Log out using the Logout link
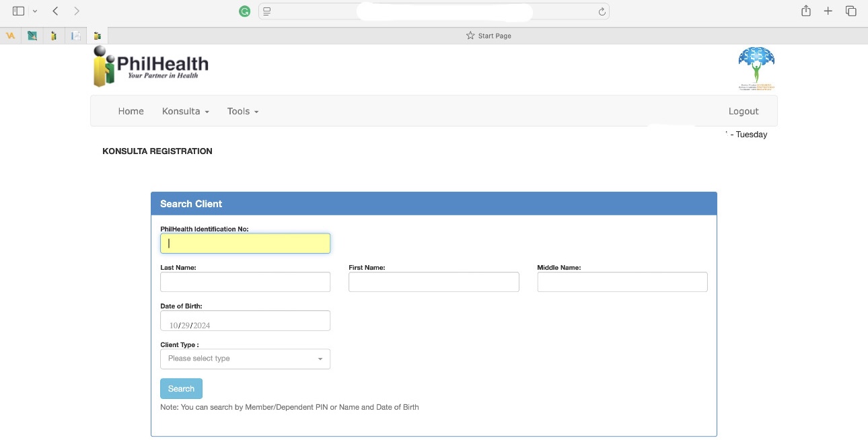Viewport: 868px width, 440px height. [x=744, y=111]
